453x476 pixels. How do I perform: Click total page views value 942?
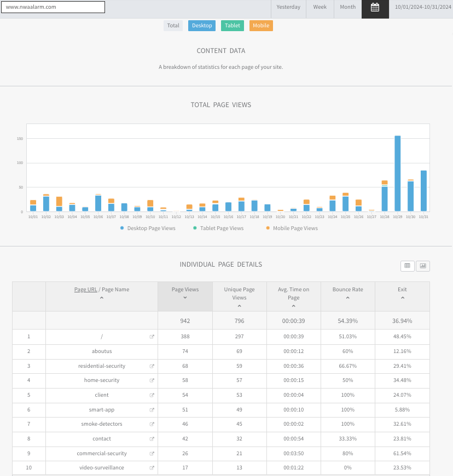pyautogui.click(x=185, y=321)
